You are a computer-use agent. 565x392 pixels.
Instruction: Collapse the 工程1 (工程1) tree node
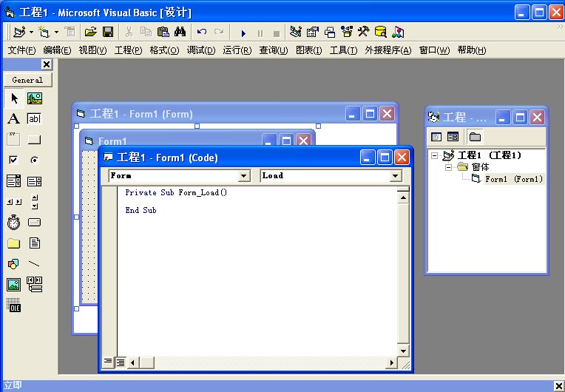435,156
